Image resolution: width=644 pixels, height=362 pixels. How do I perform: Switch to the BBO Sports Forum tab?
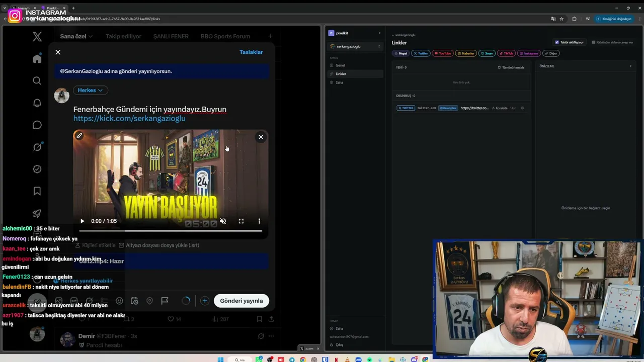coord(225,36)
